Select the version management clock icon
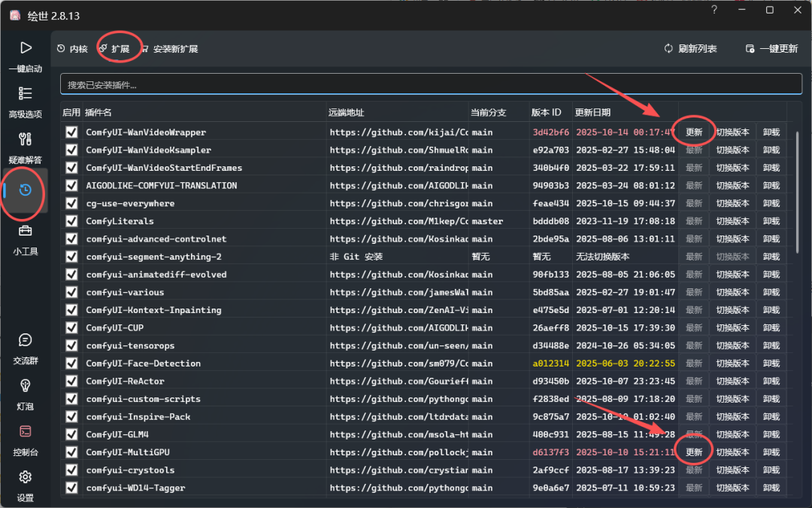The height and width of the screenshot is (508, 812). pos(26,190)
